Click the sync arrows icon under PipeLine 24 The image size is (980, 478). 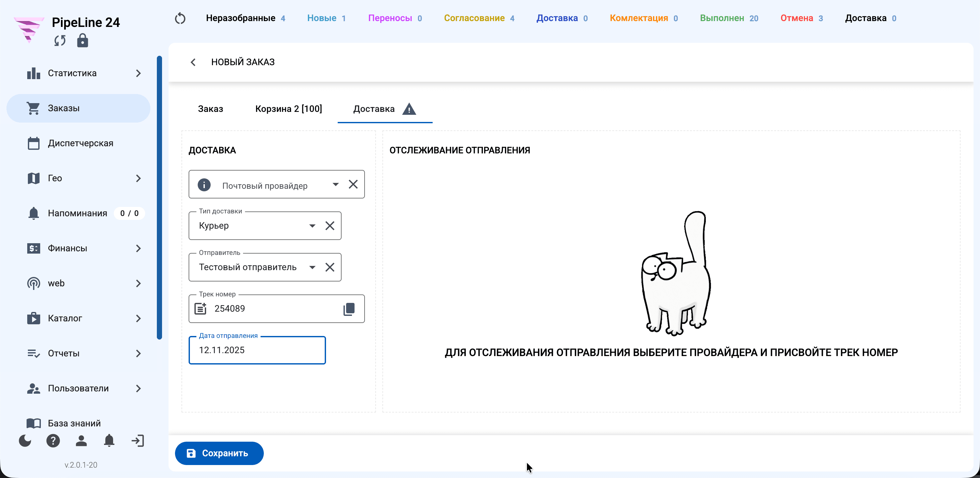point(60,41)
